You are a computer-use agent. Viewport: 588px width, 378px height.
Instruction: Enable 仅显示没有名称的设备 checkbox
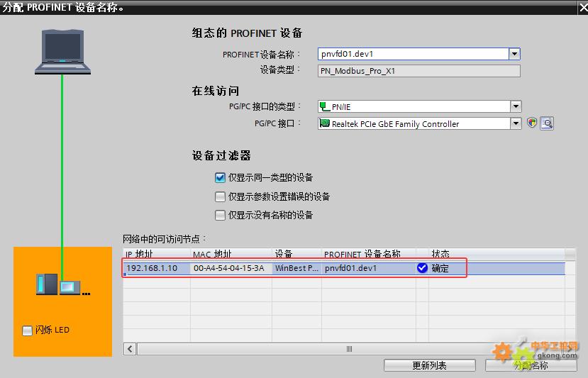220,215
